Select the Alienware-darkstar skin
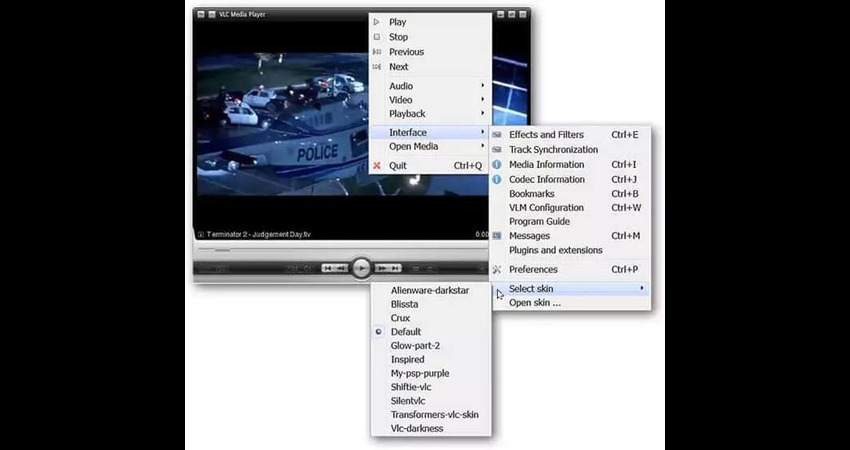Viewport: 850px width, 450px height. (431, 291)
